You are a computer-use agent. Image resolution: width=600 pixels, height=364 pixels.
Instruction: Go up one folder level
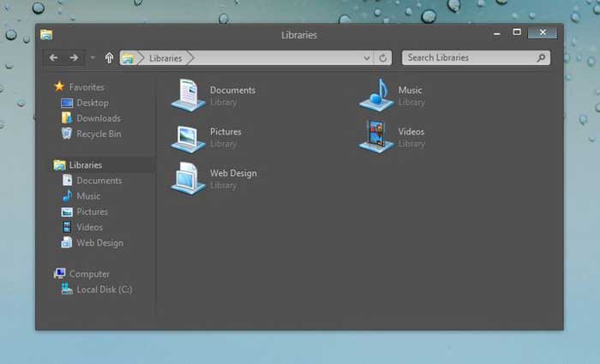pyautogui.click(x=109, y=58)
